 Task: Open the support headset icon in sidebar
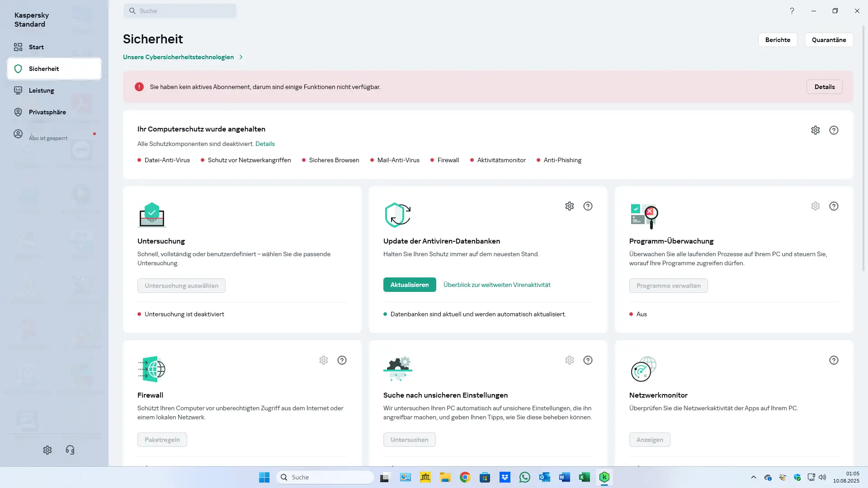coord(70,450)
